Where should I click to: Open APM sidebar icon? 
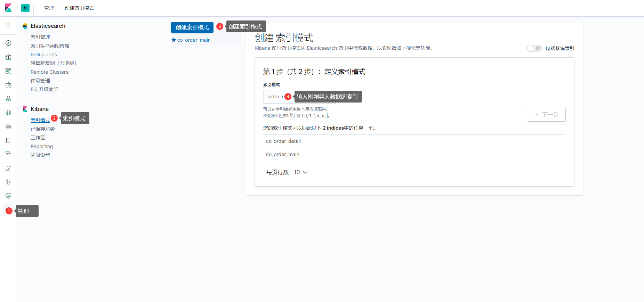coord(8,154)
